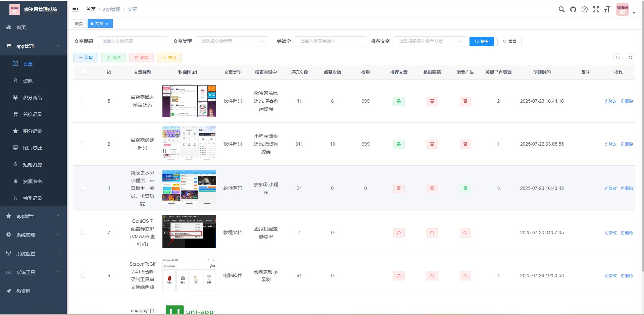Screen dimensions: 644x315
Task: Click the blue 搜索 button
Action: click(x=482, y=42)
